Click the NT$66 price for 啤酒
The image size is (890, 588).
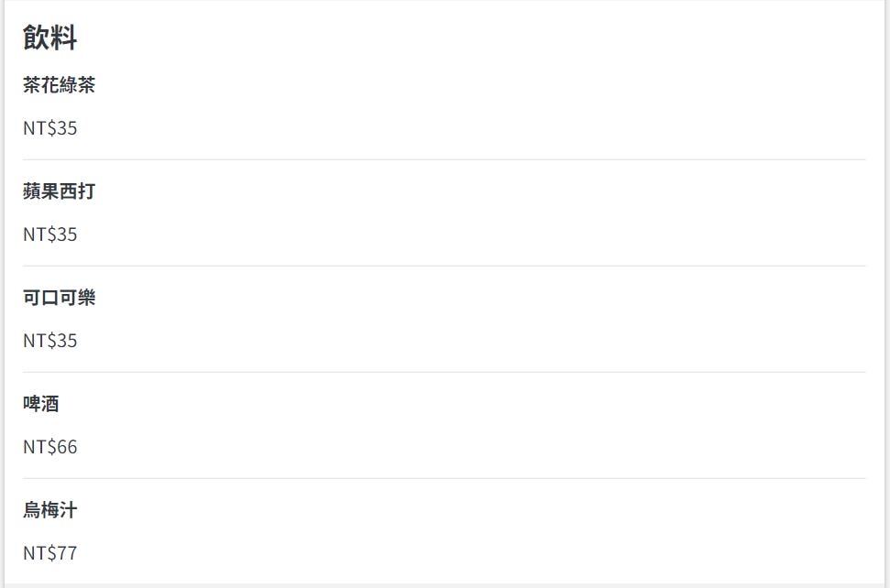click(x=49, y=447)
